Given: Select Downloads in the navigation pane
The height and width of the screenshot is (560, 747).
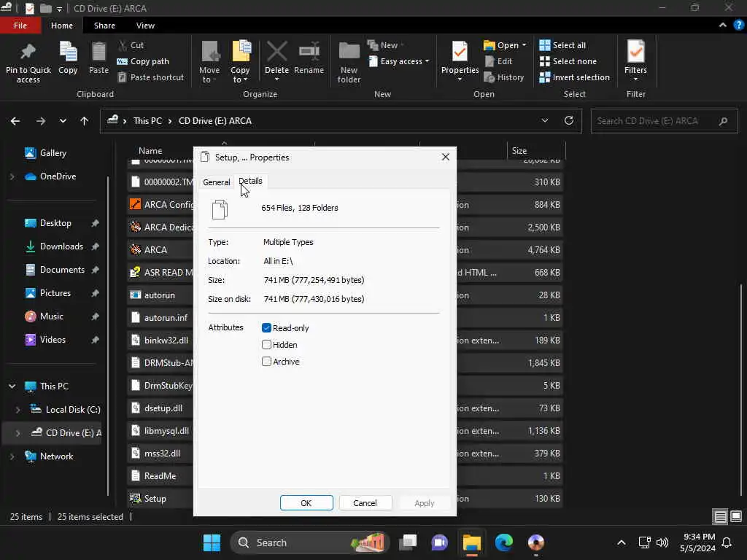Looking at the screenshot, I should (x=61, y=246).
